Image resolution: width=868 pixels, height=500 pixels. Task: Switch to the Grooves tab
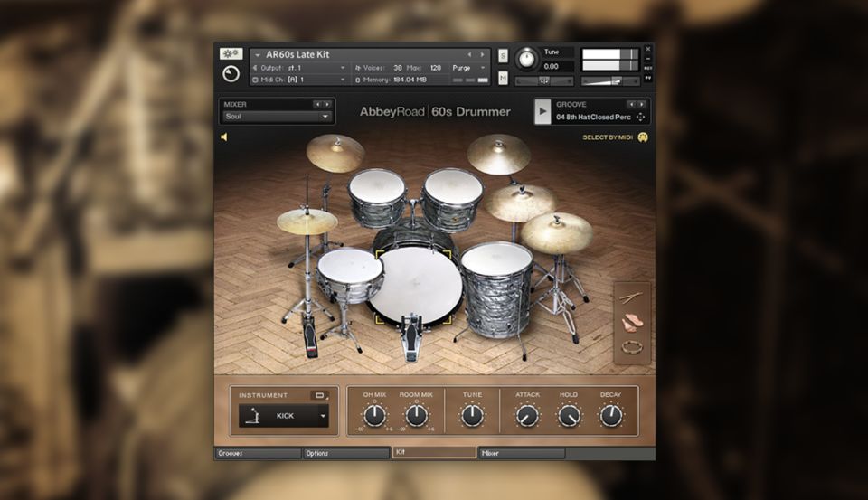pos(257,453)
